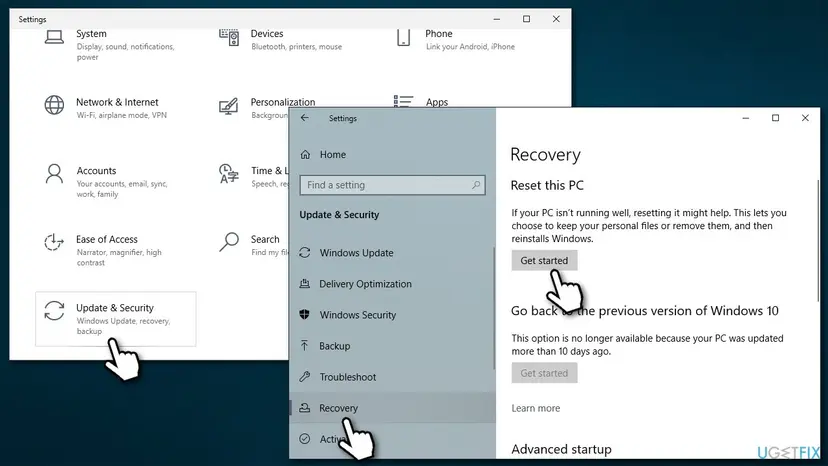828x466 pixels.
Task: Click the Backup upload arrow icon
Action: [x=305, y=346]
